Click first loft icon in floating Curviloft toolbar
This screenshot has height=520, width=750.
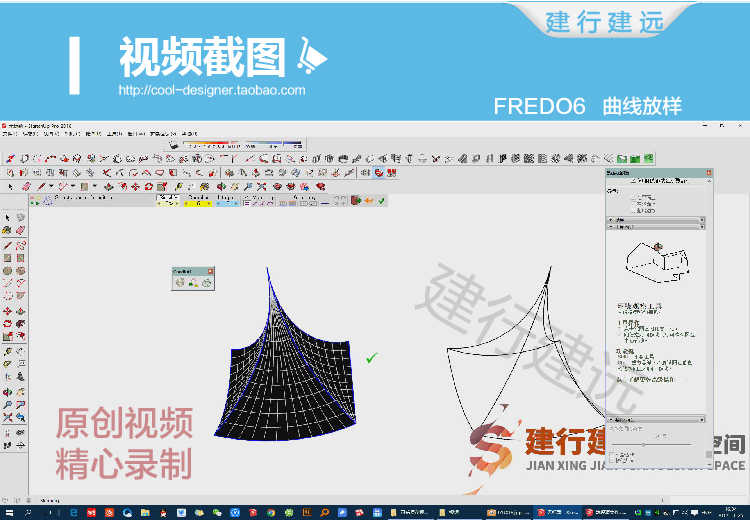pyautogui.click(x=180, y=283)
